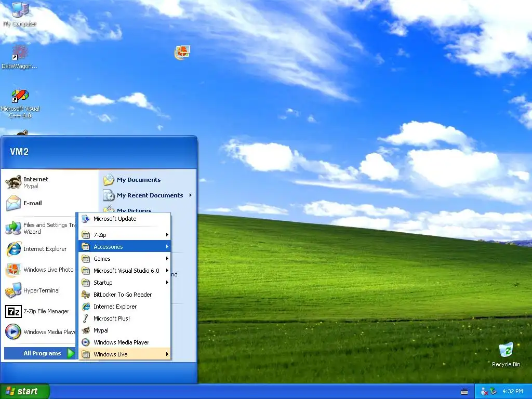
Task: Click the network connection tray icon
Action: click(484, 392)
